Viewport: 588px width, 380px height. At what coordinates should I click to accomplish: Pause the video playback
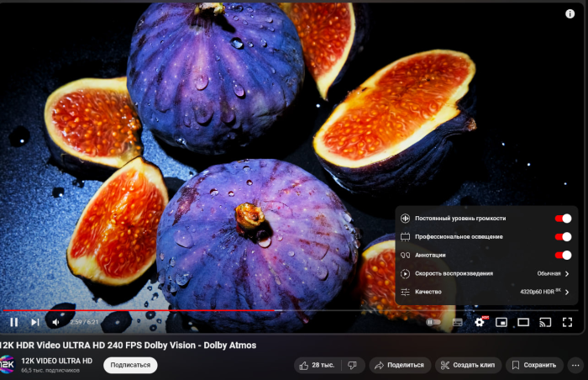tap(14, 322)
